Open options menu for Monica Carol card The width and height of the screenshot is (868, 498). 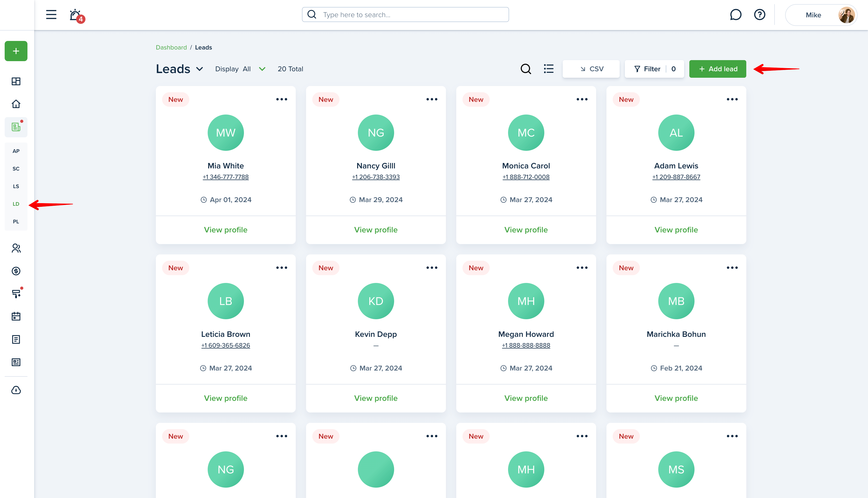pos(582,99)
